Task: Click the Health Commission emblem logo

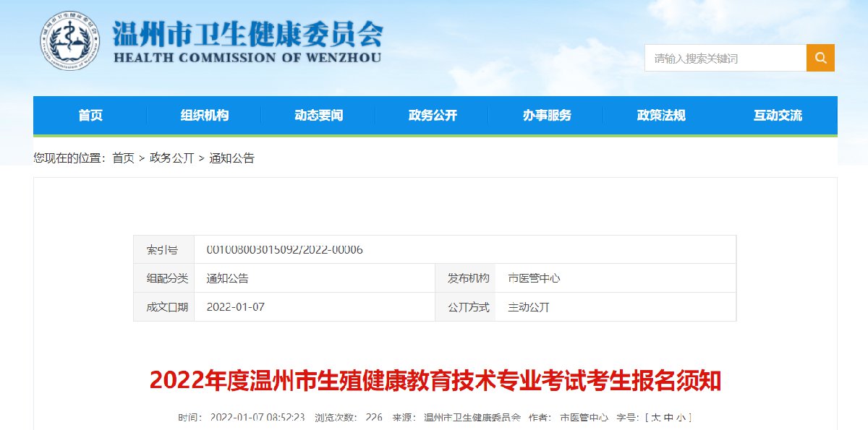Action: [x=69, y=40]
